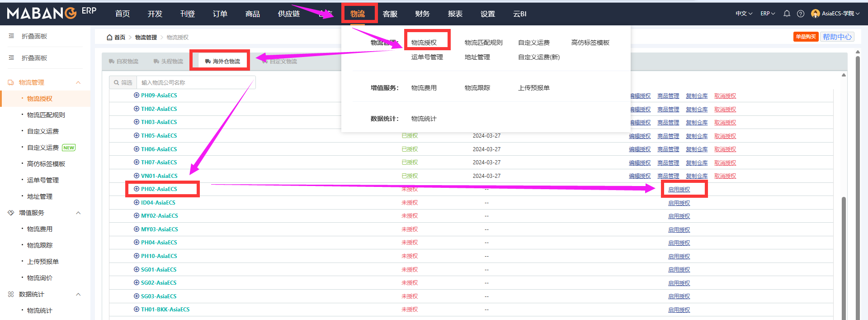Click the 筛选 search magnifier icon

click(117, 82)
